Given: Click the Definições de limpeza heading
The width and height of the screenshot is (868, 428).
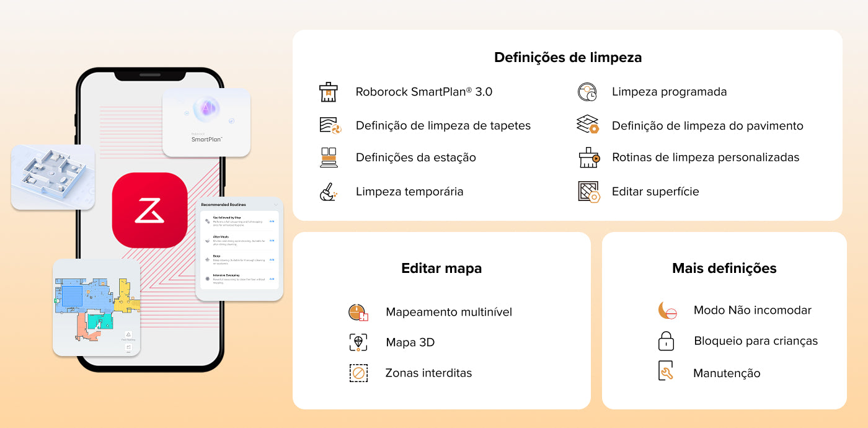Looking at the screenshot, I should click(x=568, y=58).
